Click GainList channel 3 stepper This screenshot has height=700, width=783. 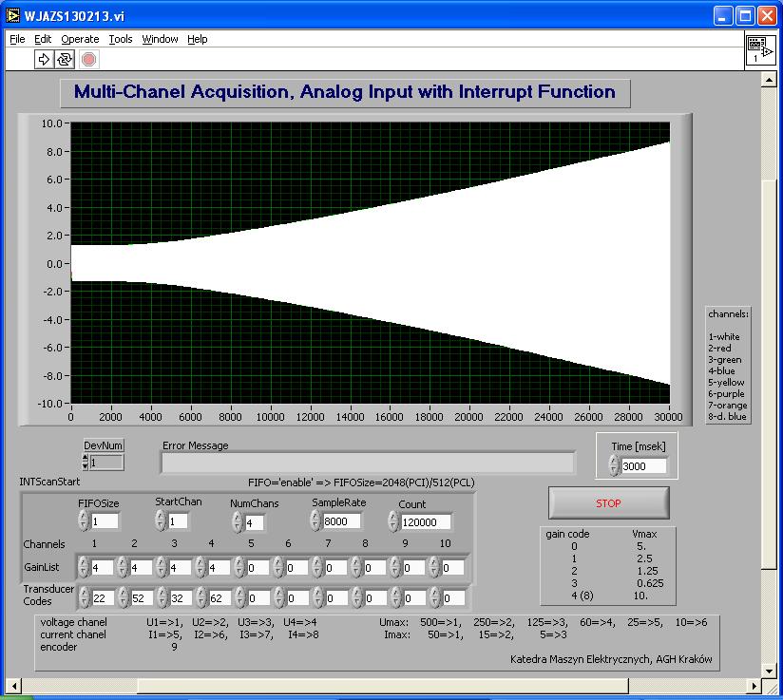(162, 567)
